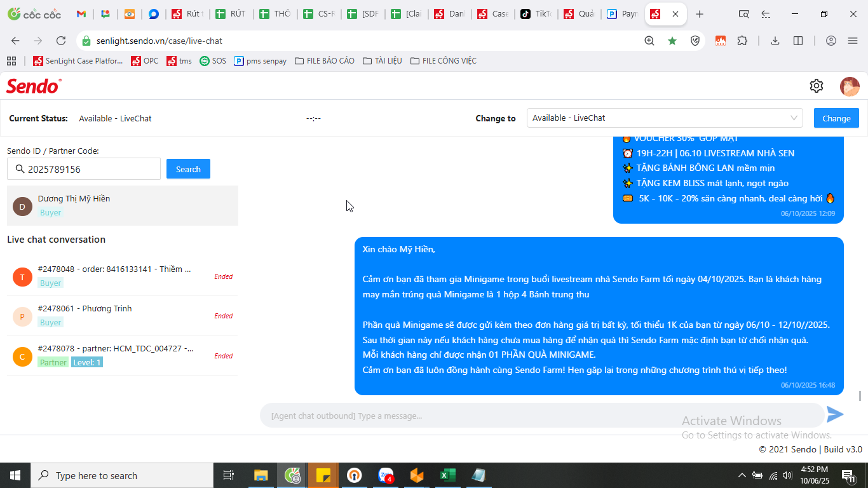Open Zalo from the taskbar
The height and width of the screenshot is (488, 868).
(x=386, y=475)
